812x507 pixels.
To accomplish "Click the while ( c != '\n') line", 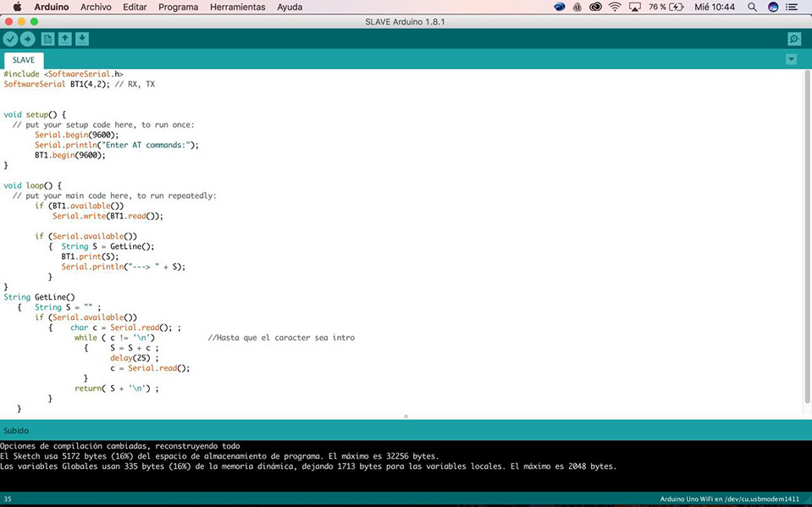I will (x=114, y=338).
